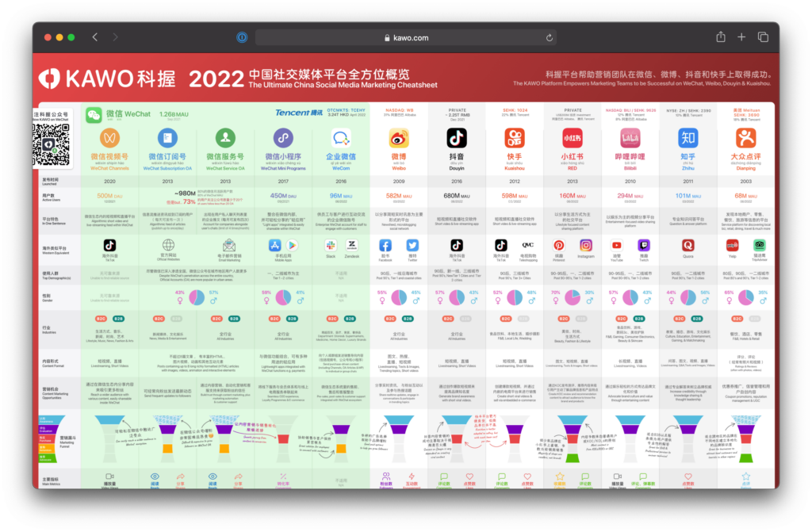
Task: Click "101M MAU" for Zhihu
Action: pos(688,196)
